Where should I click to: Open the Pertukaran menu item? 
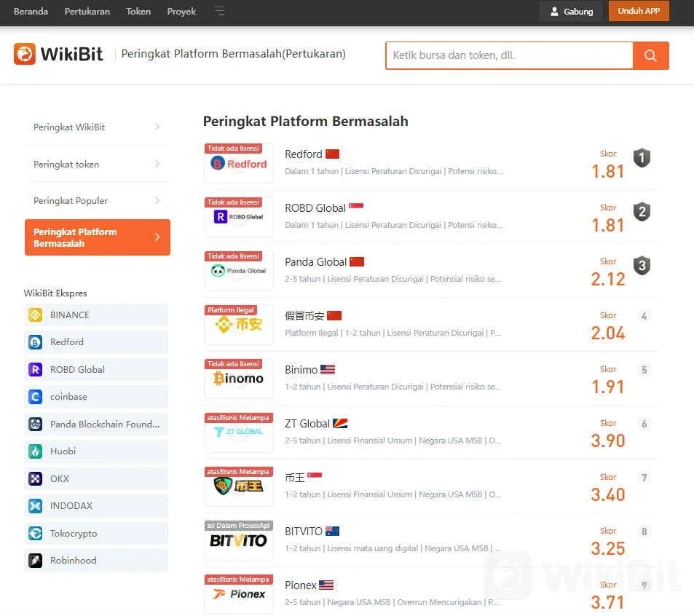pos(87,12)
